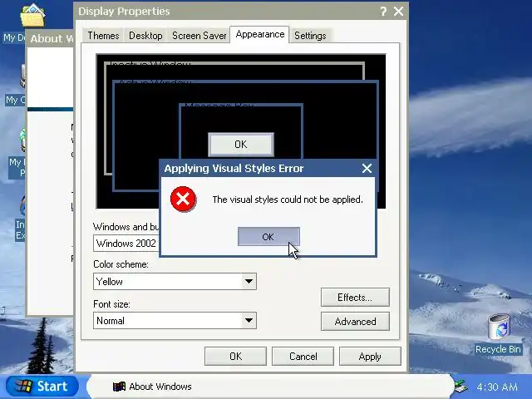532x399 pixels.
Task: Select About Windows taskbar button
Action: [152, 387]
